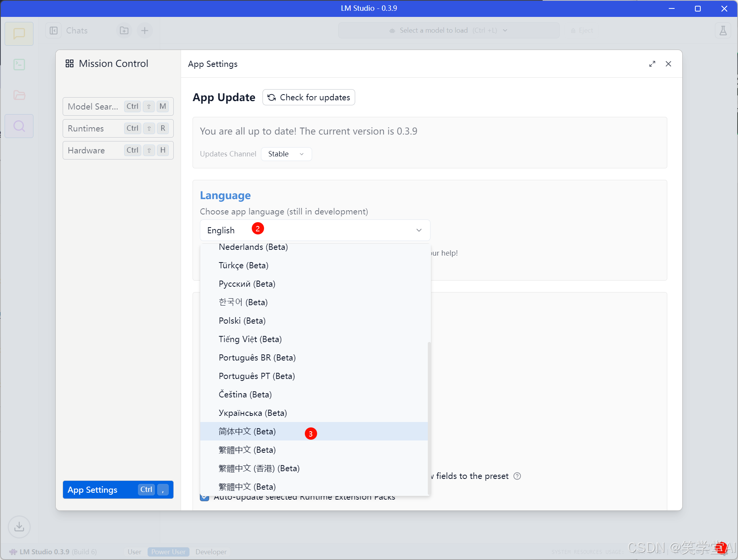Open the Updates Channel Stable dropdown
738x560 pixels.
click(x=286, y=154)
